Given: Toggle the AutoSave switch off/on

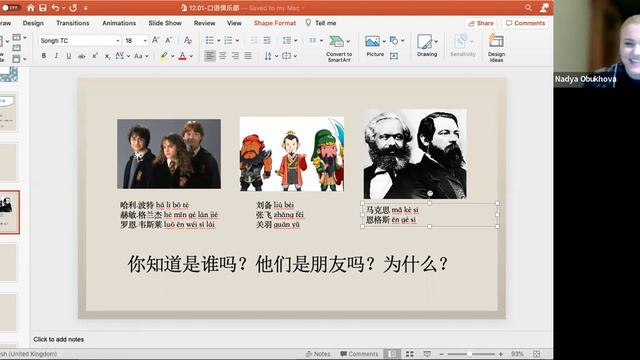Looking at the screenshot, I should coord(10,7).
